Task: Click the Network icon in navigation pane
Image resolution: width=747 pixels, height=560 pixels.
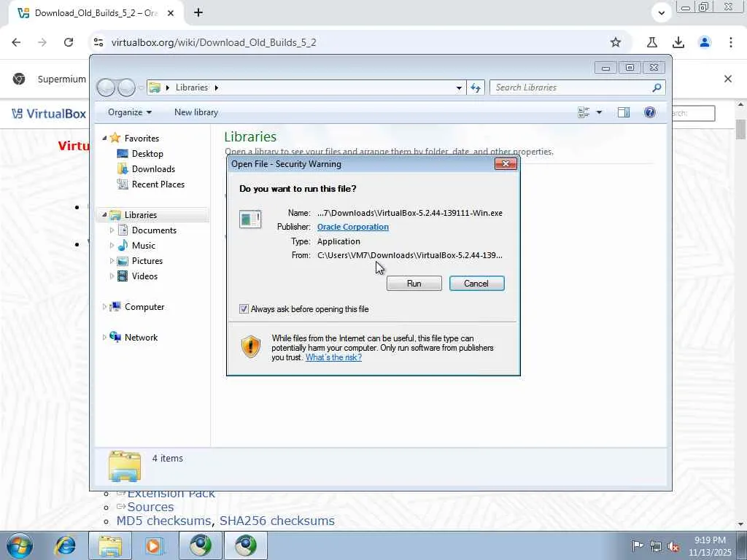Action: coord(115,337)
